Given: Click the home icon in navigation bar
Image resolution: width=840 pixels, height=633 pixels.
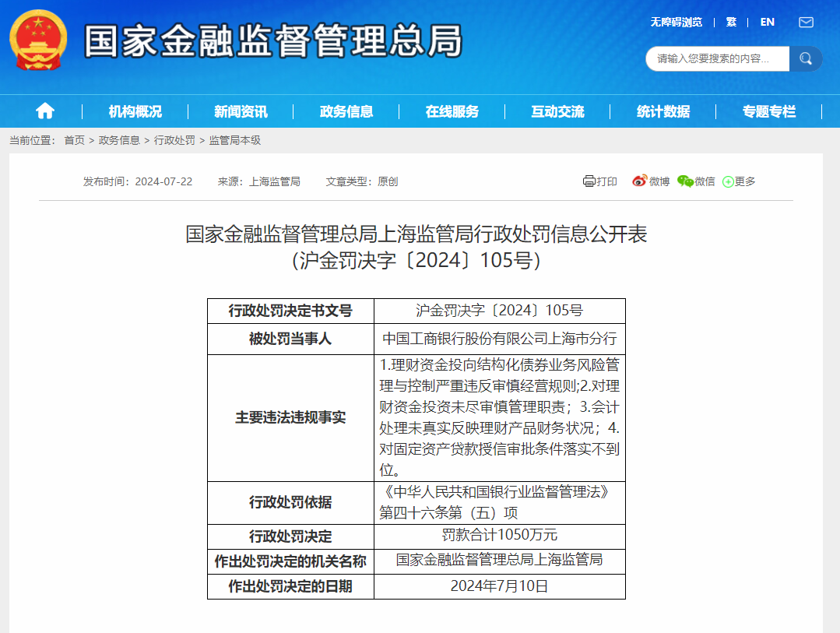Looking at the screenshot, I should click(45, 111).
